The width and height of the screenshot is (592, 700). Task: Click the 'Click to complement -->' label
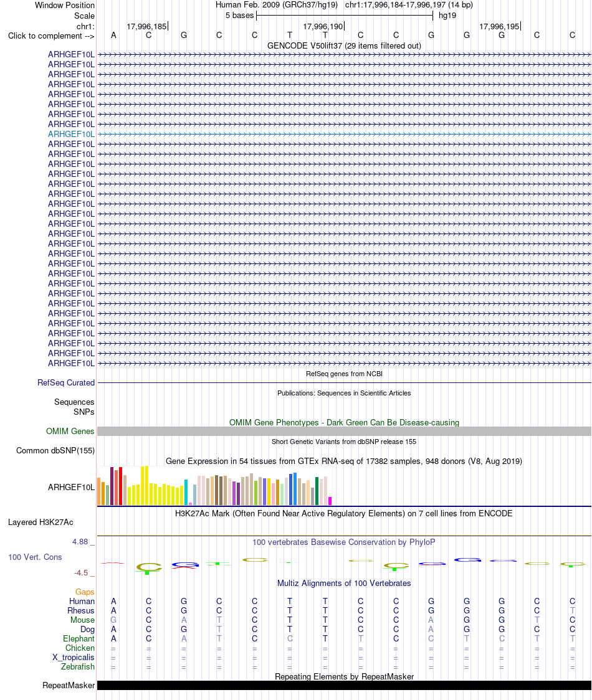tap(51, 35)
